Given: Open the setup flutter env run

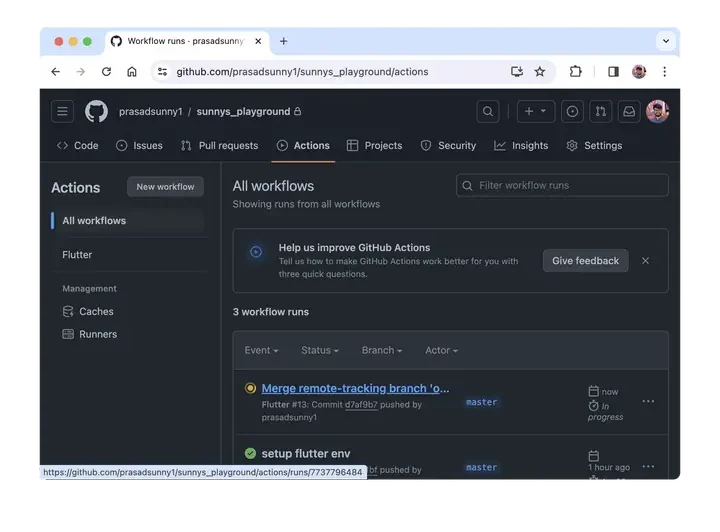Looking at the screenshot, I should coord(306,454).
